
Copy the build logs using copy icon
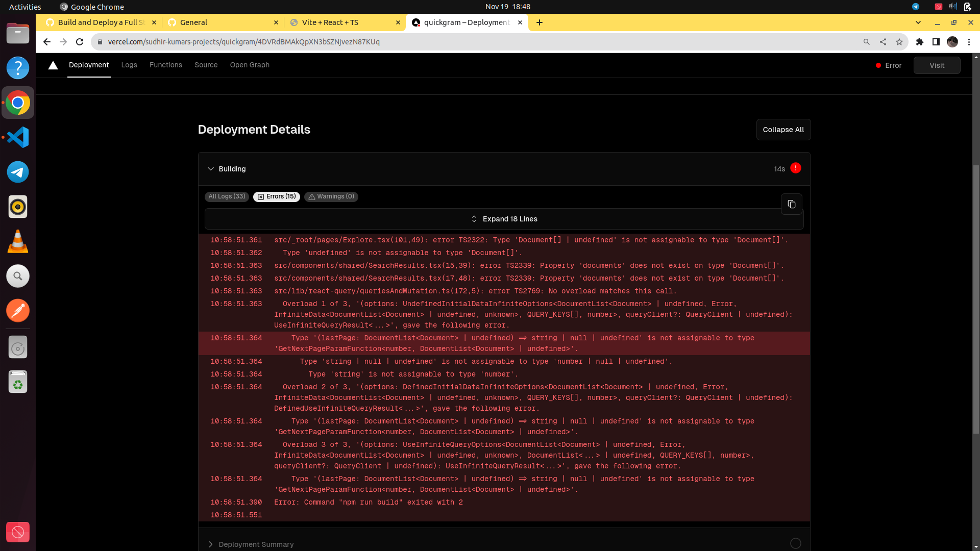pyautogui.click(x=792, y=204)
